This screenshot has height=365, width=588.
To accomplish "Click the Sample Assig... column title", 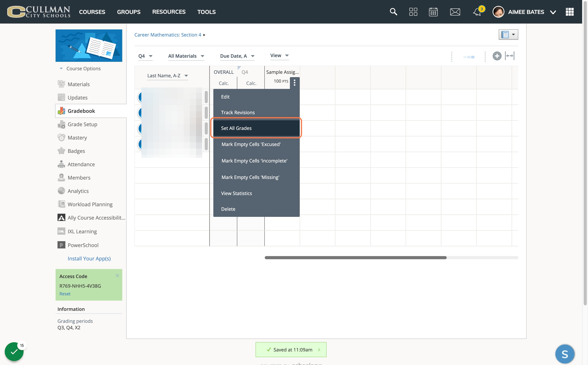I will click(x=282, y=72).
